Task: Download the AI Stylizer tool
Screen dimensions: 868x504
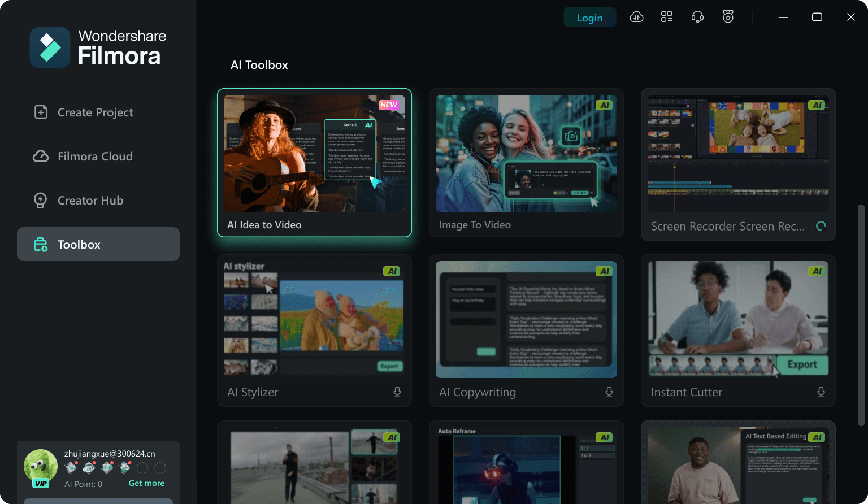Action: coord(397,392)
